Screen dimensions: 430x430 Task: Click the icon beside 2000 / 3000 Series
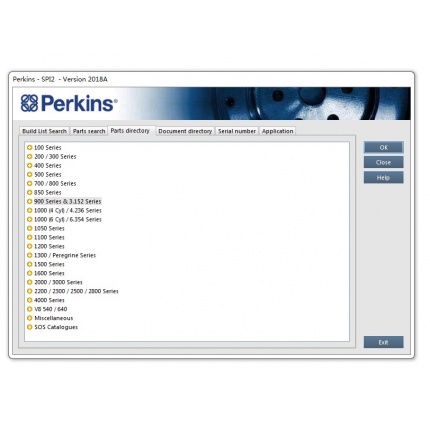coord(30,282)
